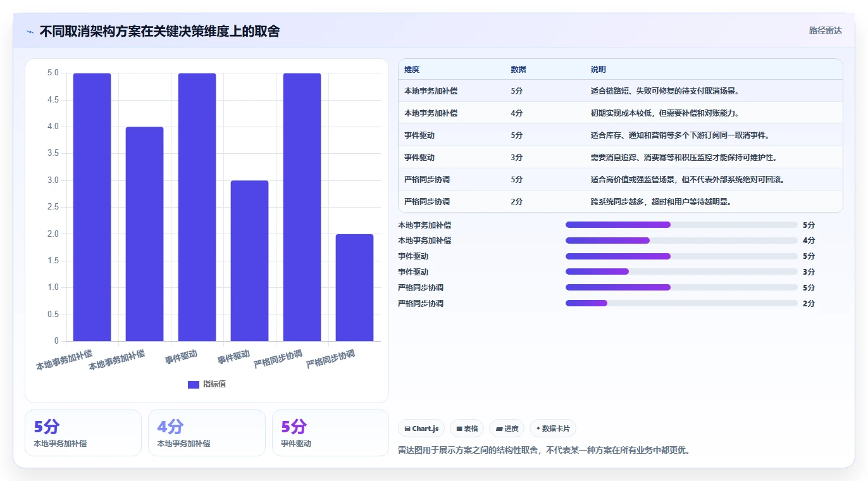Select the 进度 chip label
Viewport: 868px width, 481px height.
pos(511,428)
